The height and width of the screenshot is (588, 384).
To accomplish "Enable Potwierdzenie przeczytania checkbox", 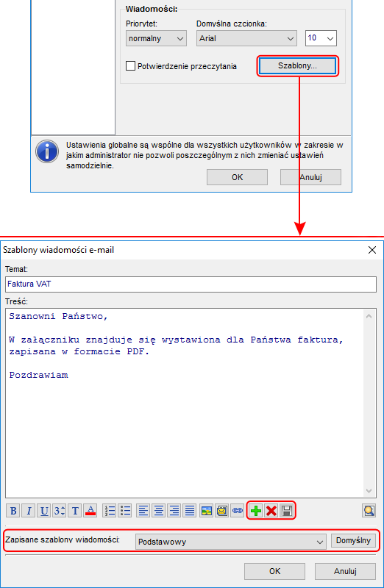I will [131, 66].
